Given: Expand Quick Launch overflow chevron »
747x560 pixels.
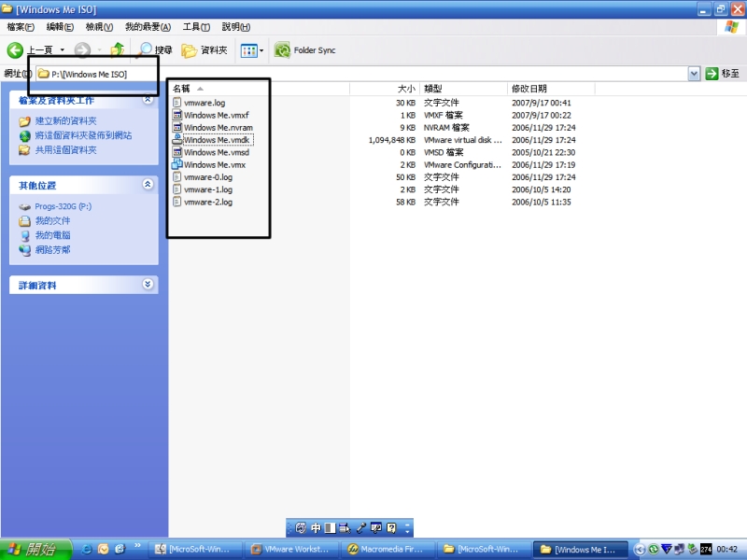Looking at the screenshot, I should [x=137, y=545].
